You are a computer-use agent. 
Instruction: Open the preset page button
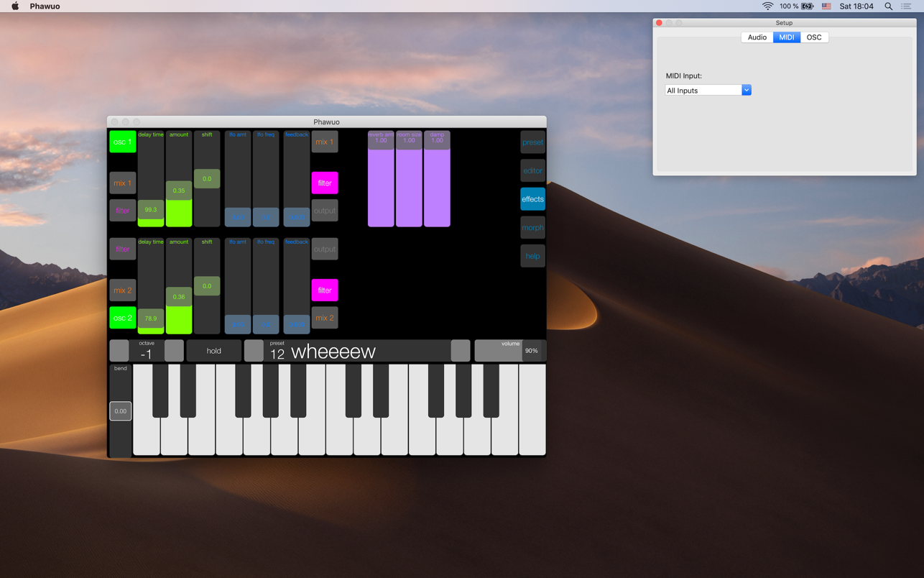pos(532,142)
